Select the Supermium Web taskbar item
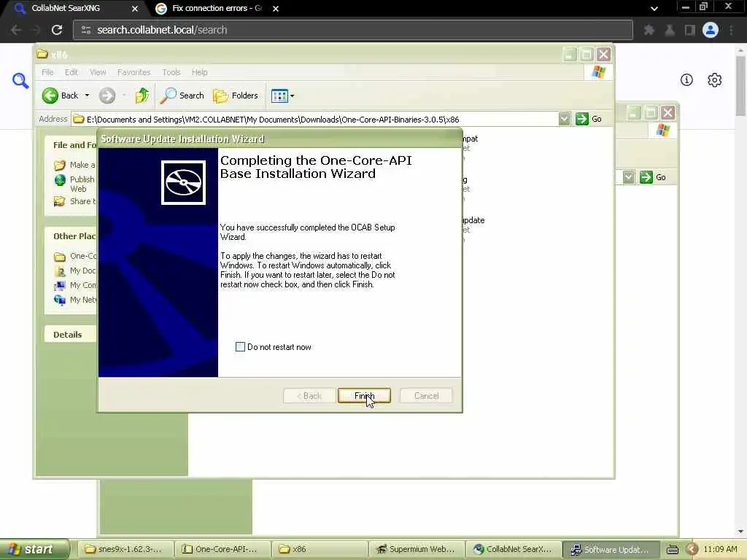The image size is (747, 560). [417, 549]
